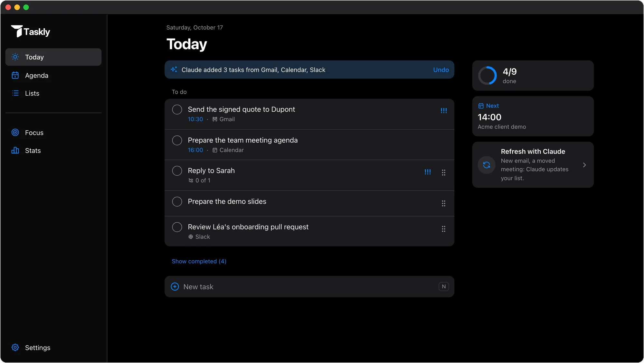
Task: Click the Gmail source icon on Dupont task
Action: (215, 119)
